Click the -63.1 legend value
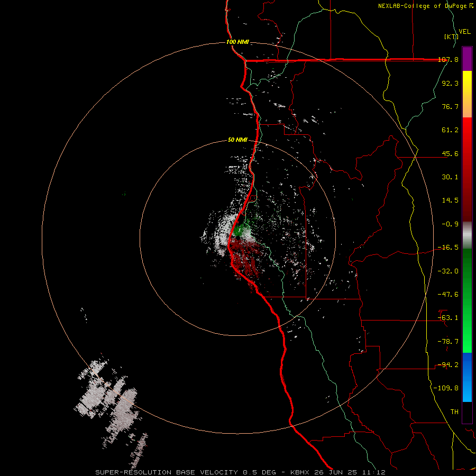 click(x=448, y=318)
